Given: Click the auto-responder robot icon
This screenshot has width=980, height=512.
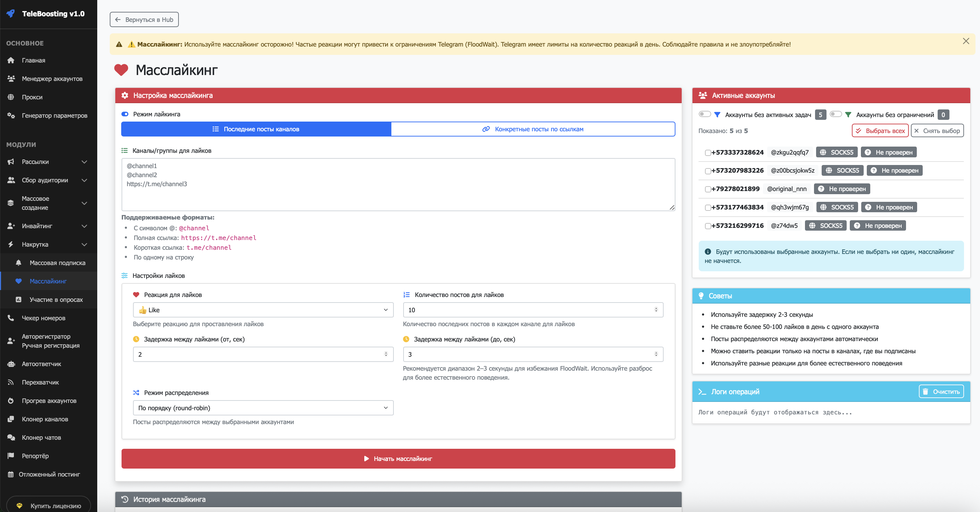Looking at the screenshot, I should coord(11,364).
